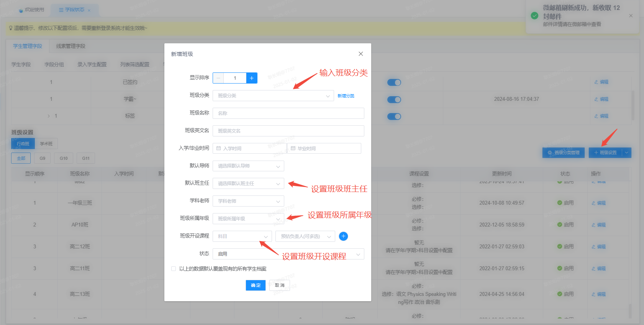Click the minus button in display order stepper
The width and height of the screenshot is (644, 325).
[x=218, y=78]
